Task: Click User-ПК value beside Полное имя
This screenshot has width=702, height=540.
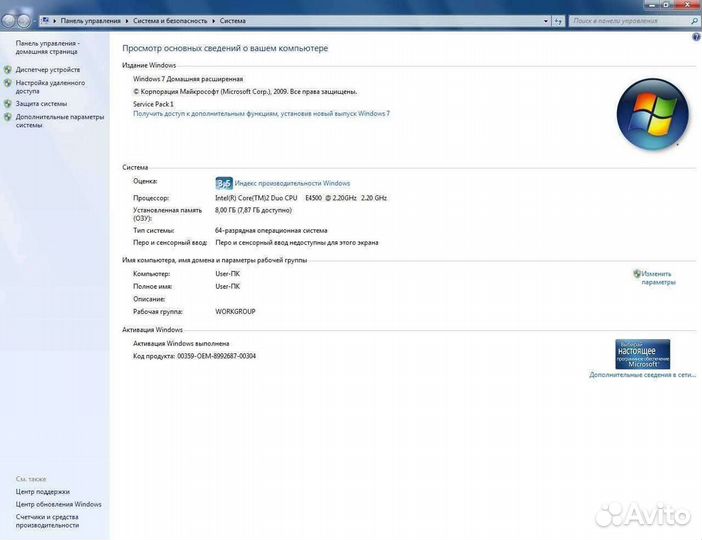Action: click(x=227, y=286)
